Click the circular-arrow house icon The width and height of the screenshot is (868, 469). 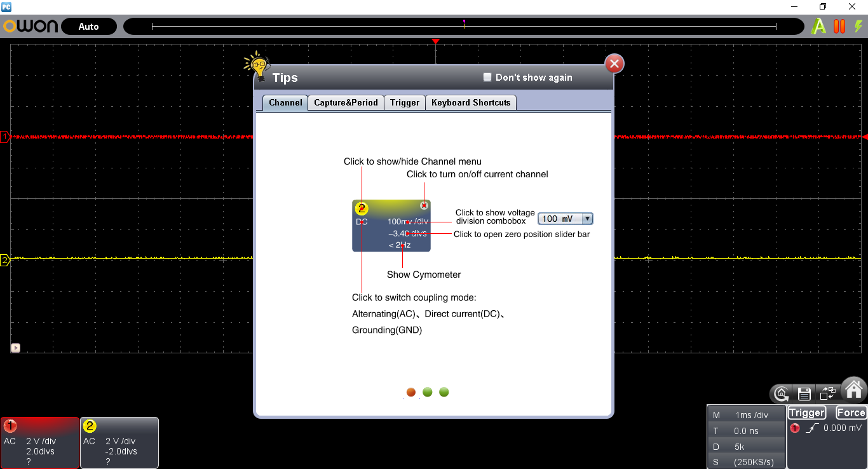coord(782,393)
